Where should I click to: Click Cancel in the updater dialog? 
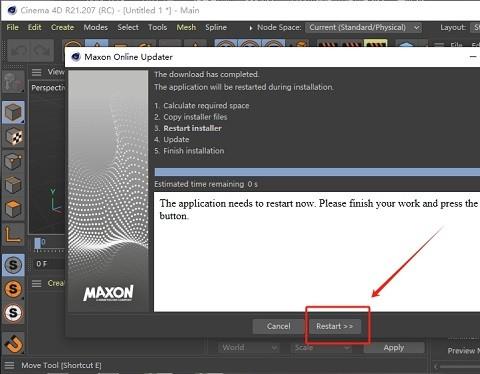(279, 326)
